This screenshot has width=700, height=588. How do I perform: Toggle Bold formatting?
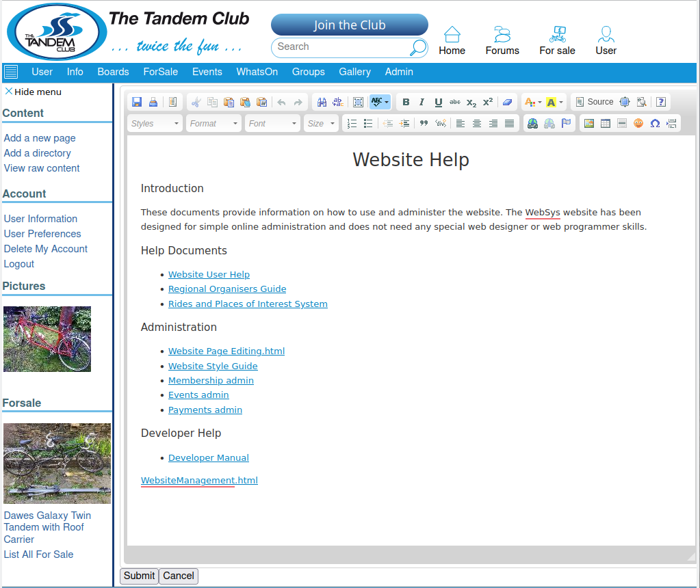pos(406,102)
